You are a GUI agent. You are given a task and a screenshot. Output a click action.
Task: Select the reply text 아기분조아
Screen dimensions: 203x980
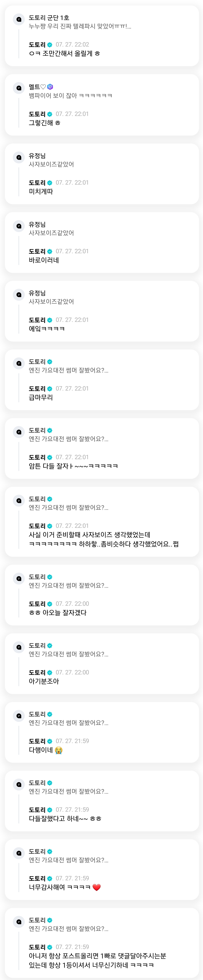[44, 681]
